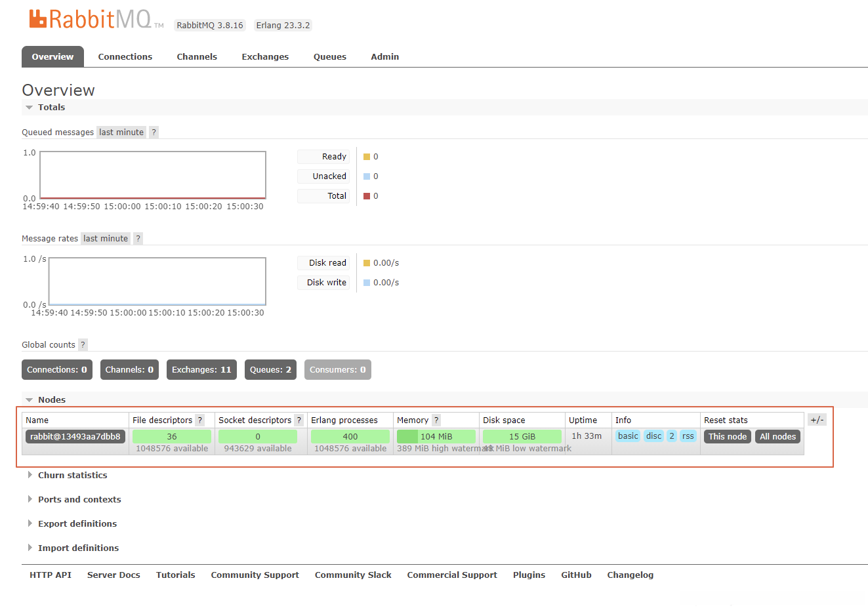The image size is (868, 612).
Task: Open the Changelog footer link
Action: tap(630, 575)
